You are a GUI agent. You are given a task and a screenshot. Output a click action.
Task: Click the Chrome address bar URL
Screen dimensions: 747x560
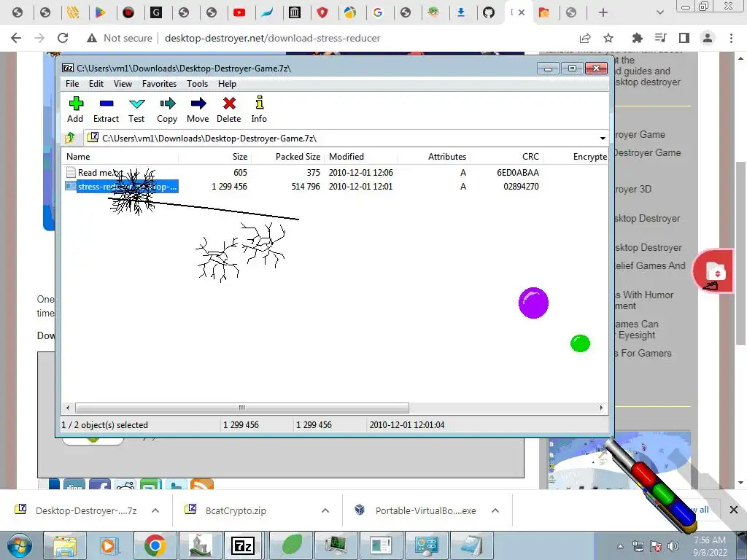click(x=273, y=38)
